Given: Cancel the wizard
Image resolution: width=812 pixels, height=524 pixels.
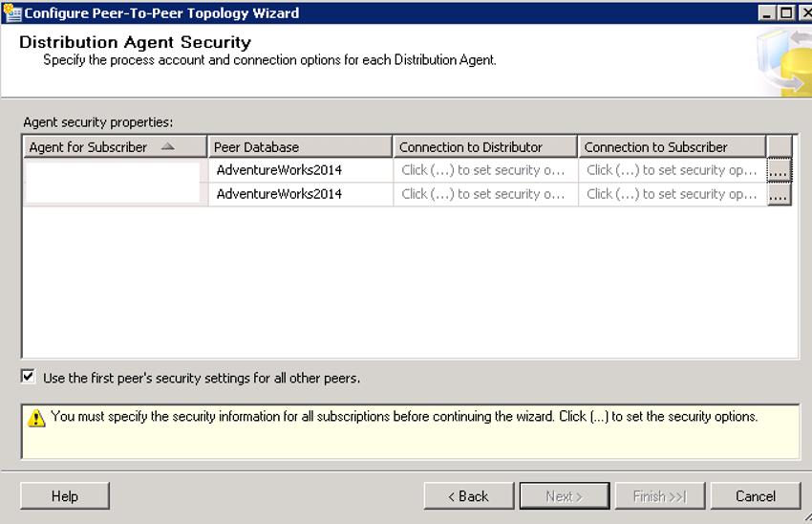Looking at the screenshot, I should 756,496.
